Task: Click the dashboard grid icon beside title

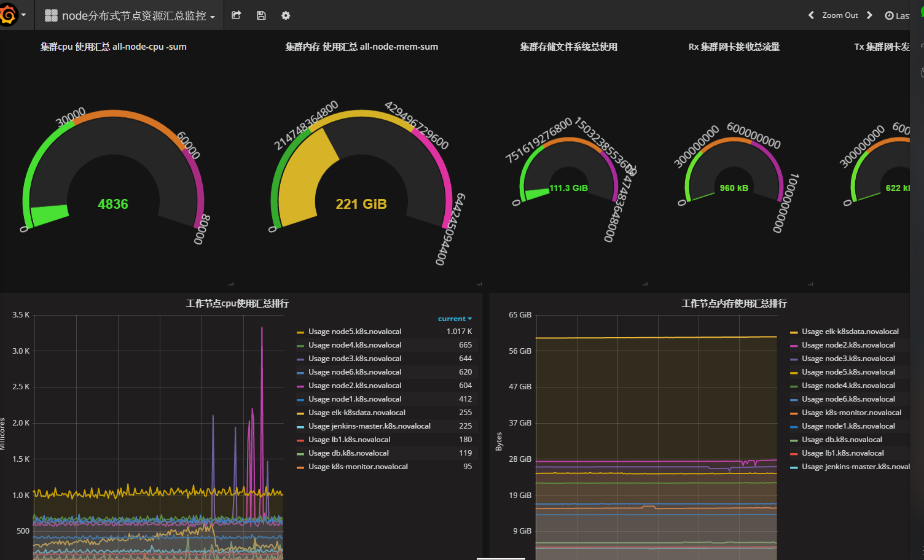Action: 52,15
